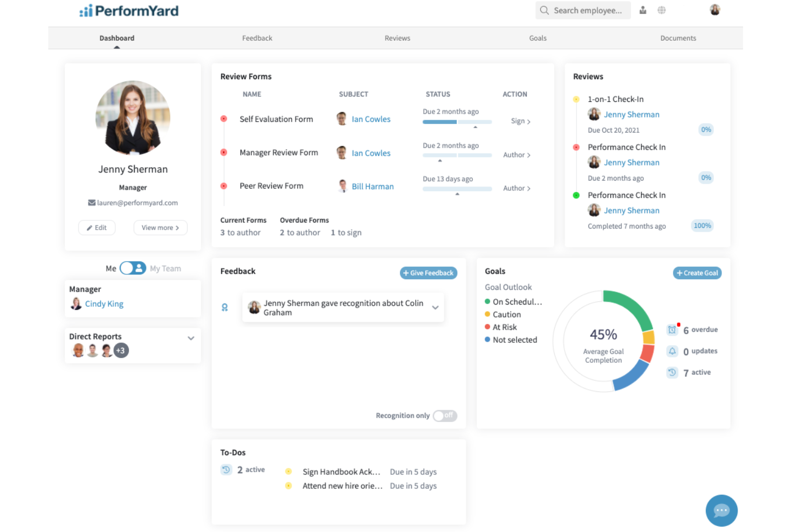Enable the Recognition only switch
Screen dimensions: 798x532
point(445,416)
